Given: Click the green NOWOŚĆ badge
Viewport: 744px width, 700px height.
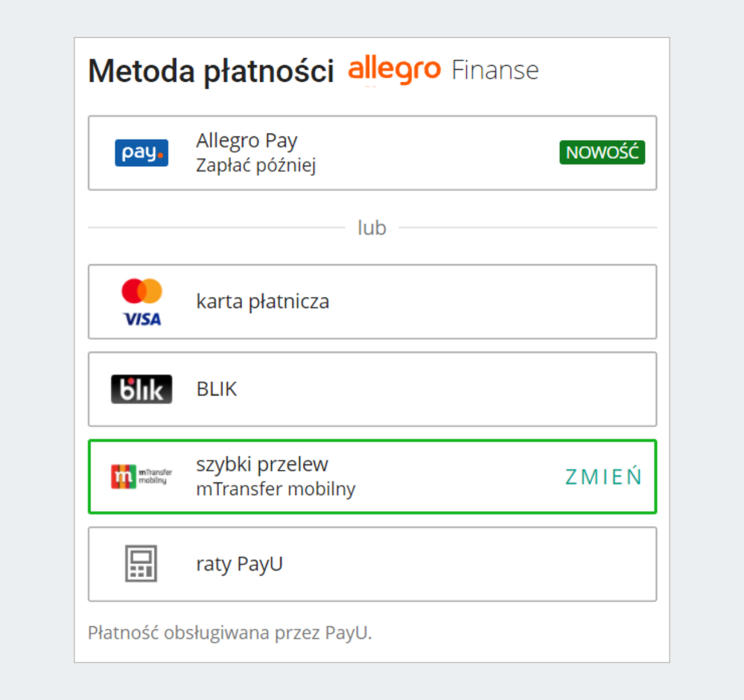Looking at the screenshot, I should [602, 153].
